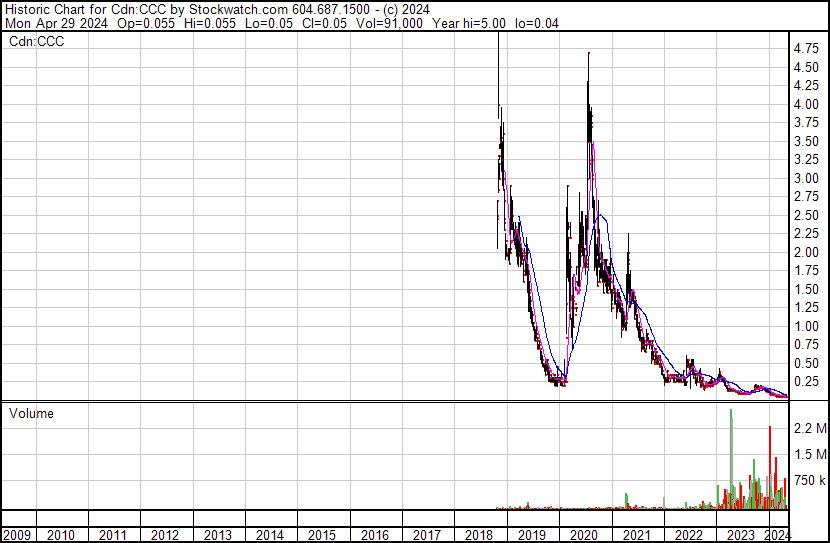Click the Volume panel label
The width and height of the screenshot is (830, 543).
click(31, 413)
